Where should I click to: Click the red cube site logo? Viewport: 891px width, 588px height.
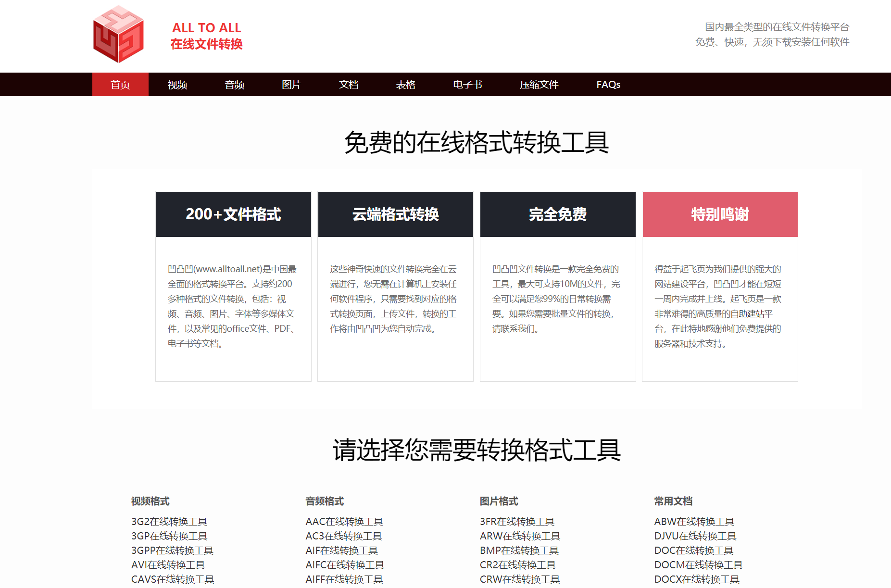[118, 34]
